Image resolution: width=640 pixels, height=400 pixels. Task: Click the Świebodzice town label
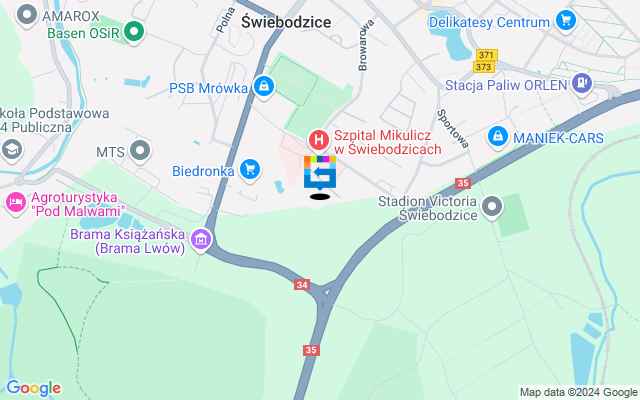(x=286, y=22)
